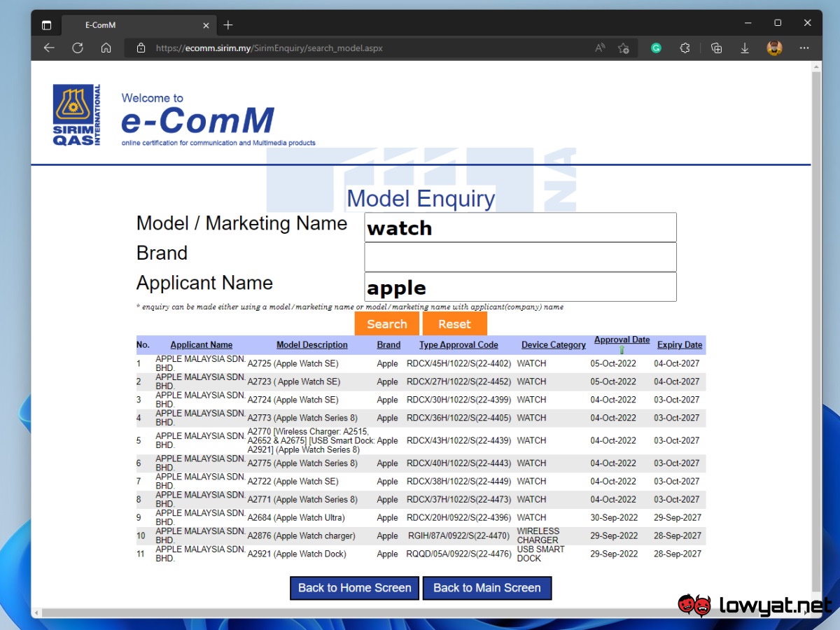Select A2775 (Apple Watch Series 8) cell

click(302, 463)
